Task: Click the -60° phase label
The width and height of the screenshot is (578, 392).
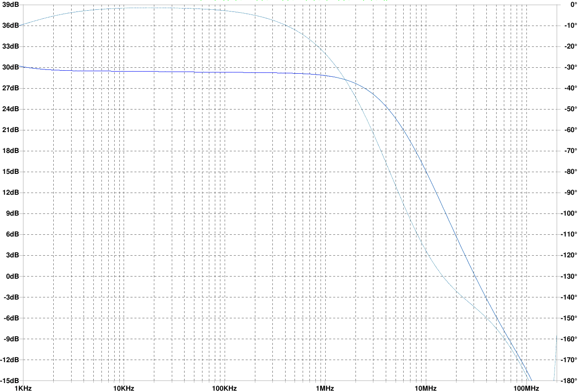Action: [x=570, y=130]
